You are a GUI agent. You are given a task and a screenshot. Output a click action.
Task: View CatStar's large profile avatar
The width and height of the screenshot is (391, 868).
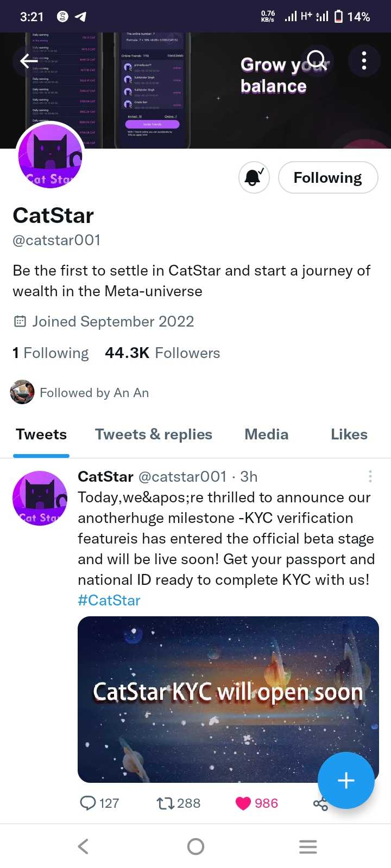click(x=50, y=157)
